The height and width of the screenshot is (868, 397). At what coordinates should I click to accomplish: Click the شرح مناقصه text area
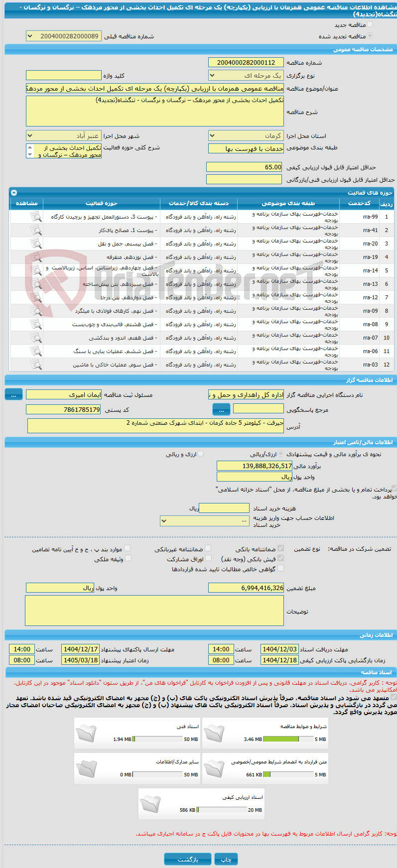pyautogui.click(x=155, y=111)
